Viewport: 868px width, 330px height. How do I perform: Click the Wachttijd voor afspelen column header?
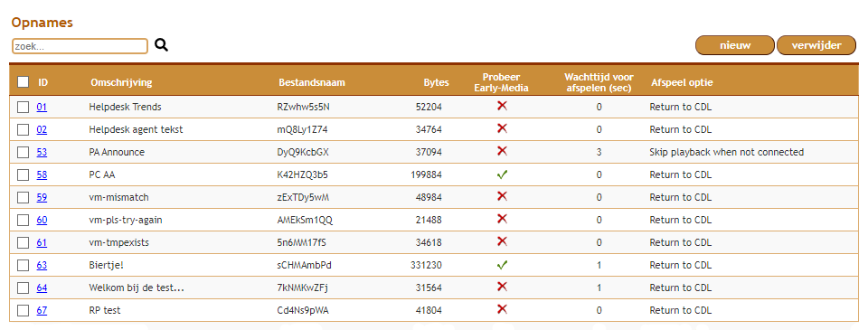(x=599, y=82)
